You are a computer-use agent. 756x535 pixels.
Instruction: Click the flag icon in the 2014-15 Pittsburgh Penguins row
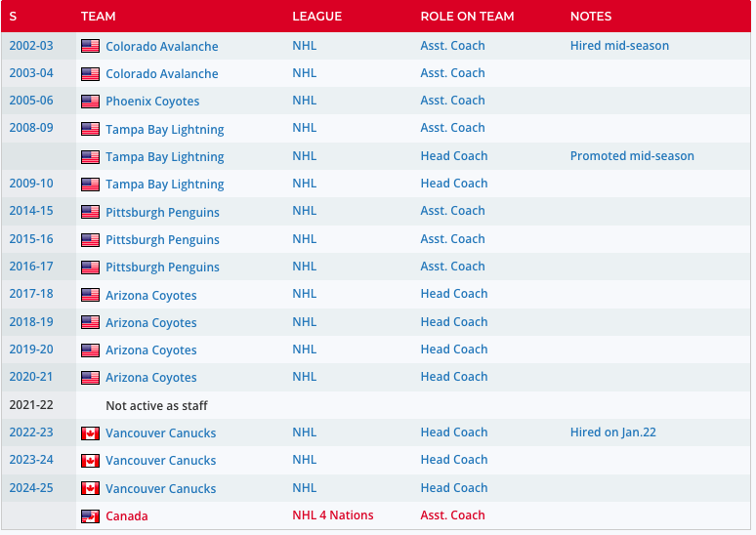click(90, 212)
